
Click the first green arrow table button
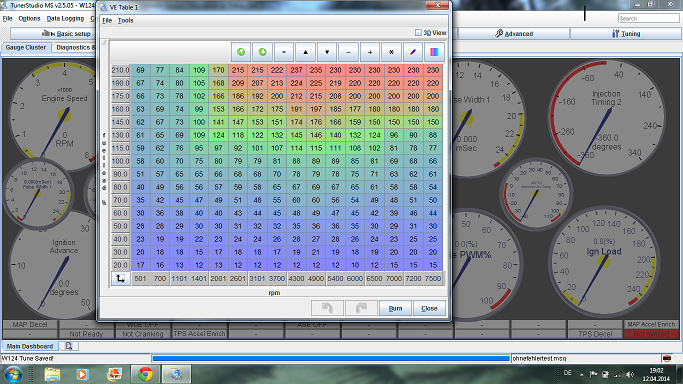[241, 52]
